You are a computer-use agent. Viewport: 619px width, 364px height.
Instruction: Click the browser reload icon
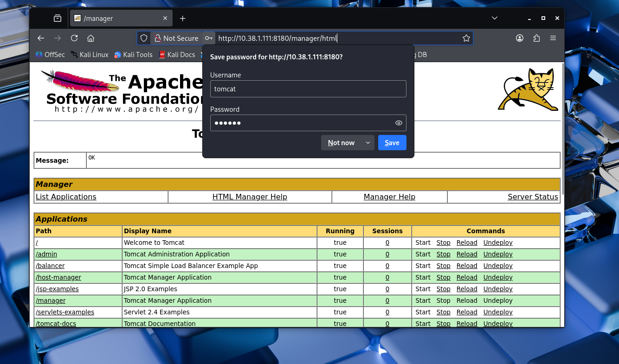click(74, 38)
